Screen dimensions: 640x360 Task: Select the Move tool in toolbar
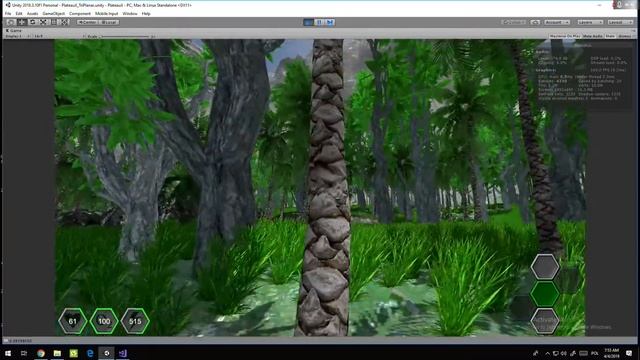tap(22, 22)
